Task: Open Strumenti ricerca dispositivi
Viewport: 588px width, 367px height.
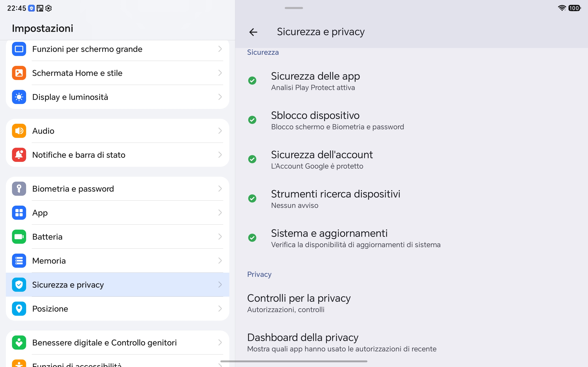Action: pyautogui.click(x=411, y=199)
